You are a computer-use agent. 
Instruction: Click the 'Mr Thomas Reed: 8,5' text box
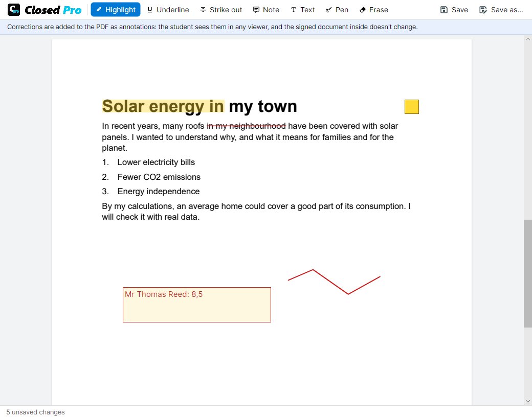pos(197,305)
